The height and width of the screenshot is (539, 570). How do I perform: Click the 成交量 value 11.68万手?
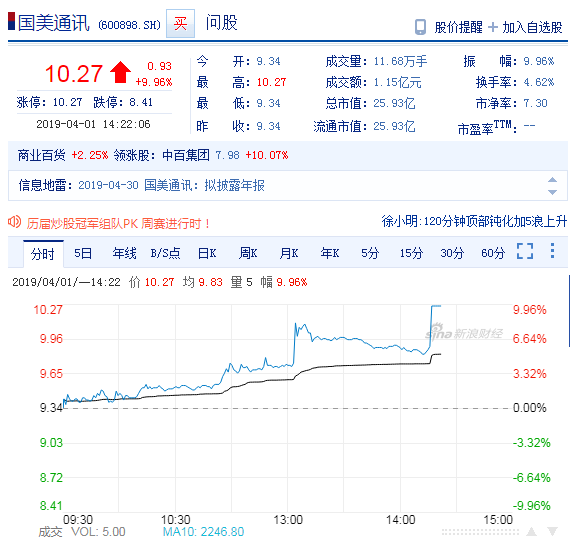coord(400,61)
